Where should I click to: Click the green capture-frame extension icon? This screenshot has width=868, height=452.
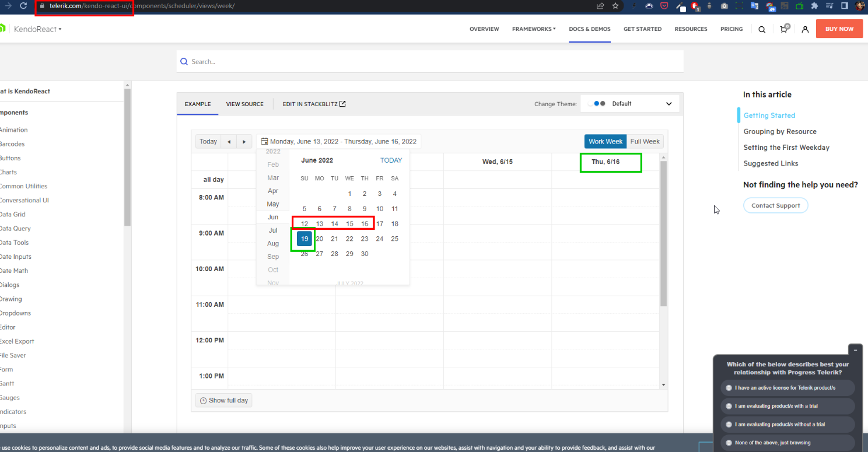click(x=740, y=6)
